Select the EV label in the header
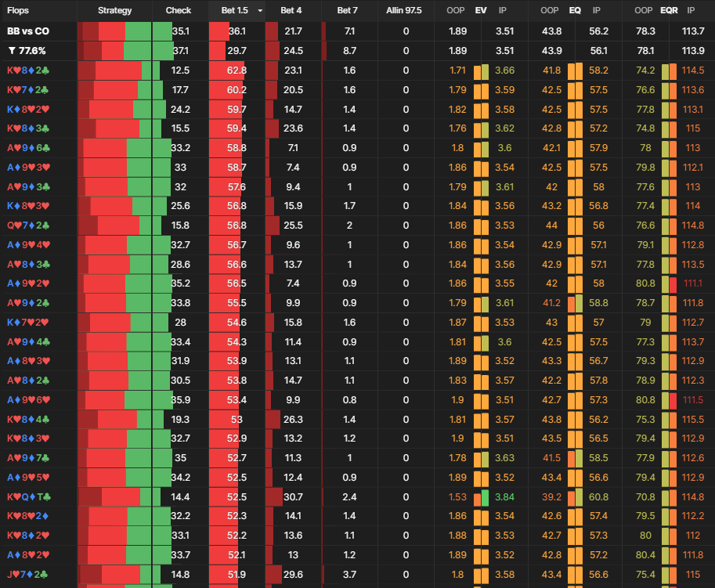The width and height of the screenshot is (715, 588). [x=481, y=11]
